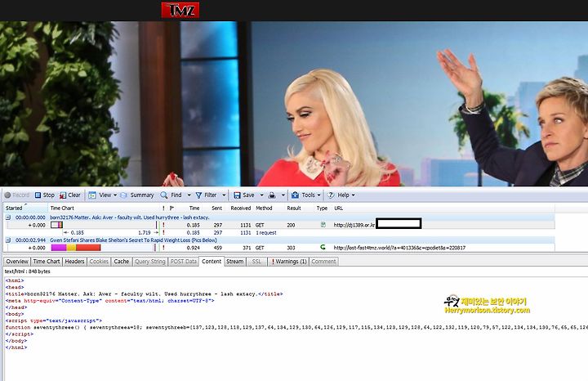588x381 pixels.
Task: Sort by the Result column header
Action: pos(294,208)
